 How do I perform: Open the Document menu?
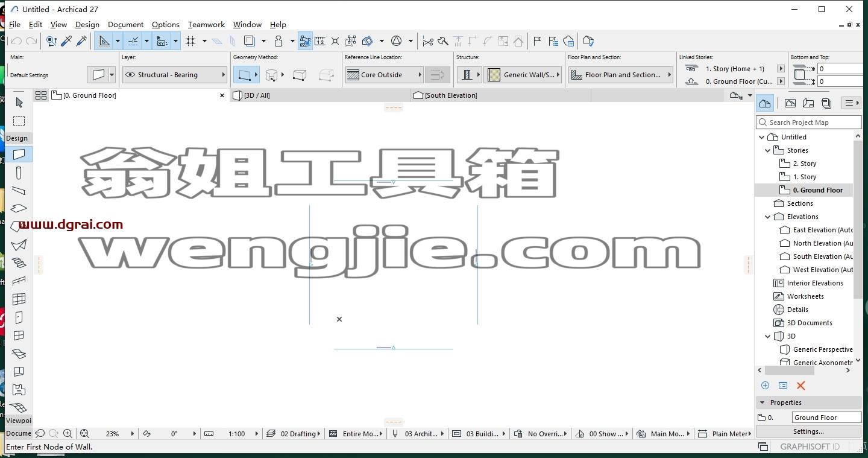pos(125,25)
